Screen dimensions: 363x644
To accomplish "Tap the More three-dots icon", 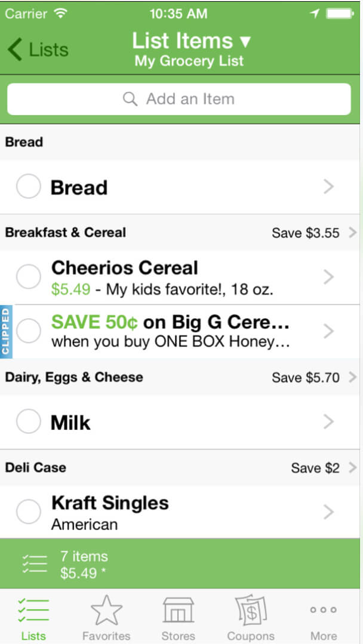I will click(x=324, y=611).
